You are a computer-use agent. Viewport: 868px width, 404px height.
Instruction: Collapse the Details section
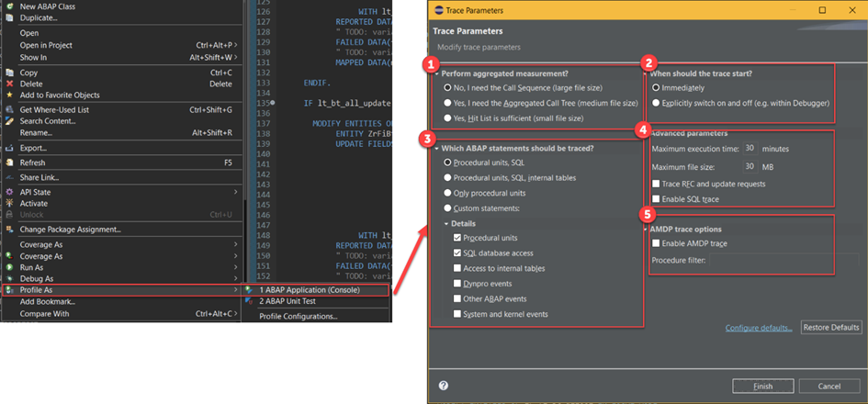[x=446, y=223]
